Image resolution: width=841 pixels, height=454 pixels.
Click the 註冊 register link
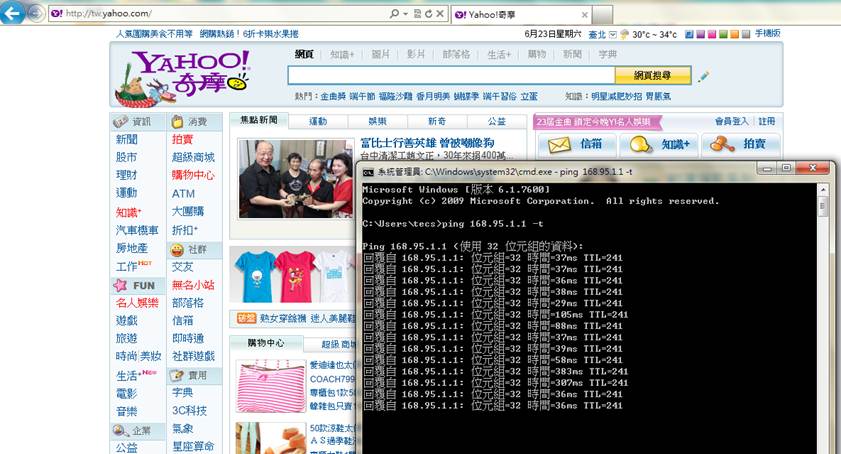(767, 121)
